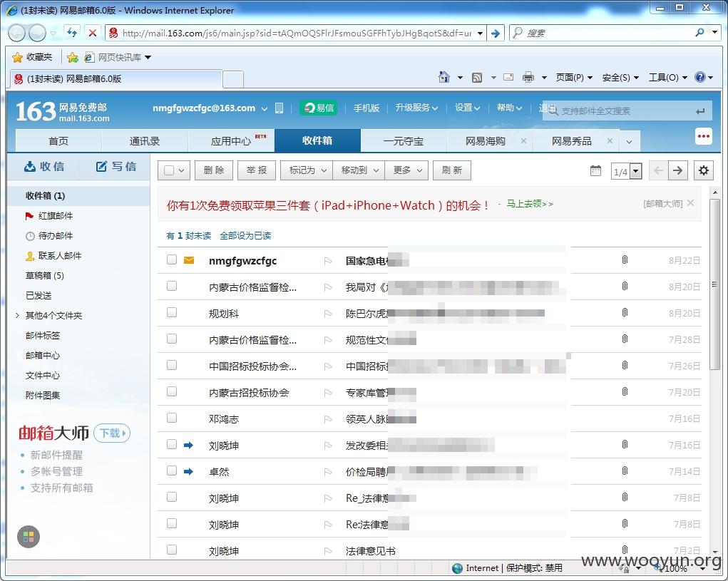Open the 升级服务 dropdown menu

tap(416, 108)
